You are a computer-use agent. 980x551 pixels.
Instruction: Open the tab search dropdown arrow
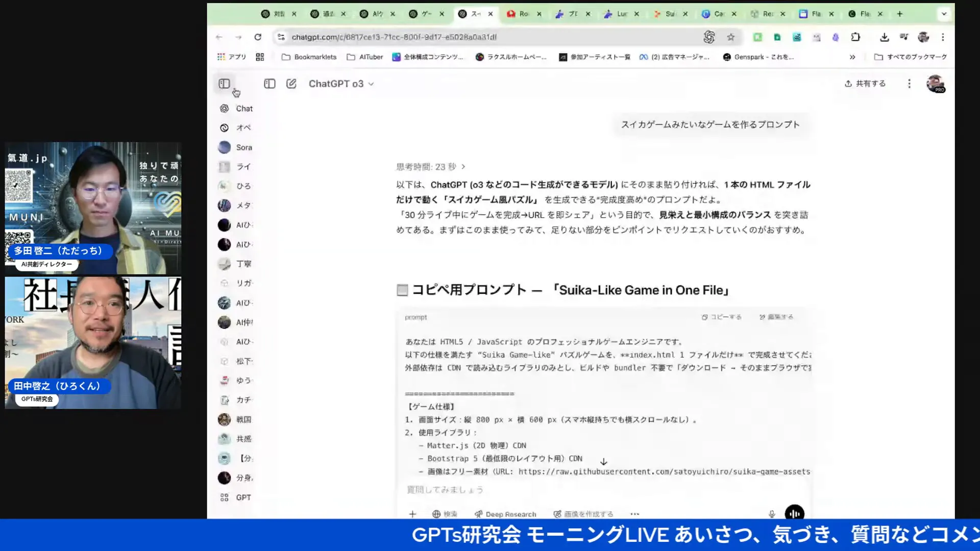[944, 14]
